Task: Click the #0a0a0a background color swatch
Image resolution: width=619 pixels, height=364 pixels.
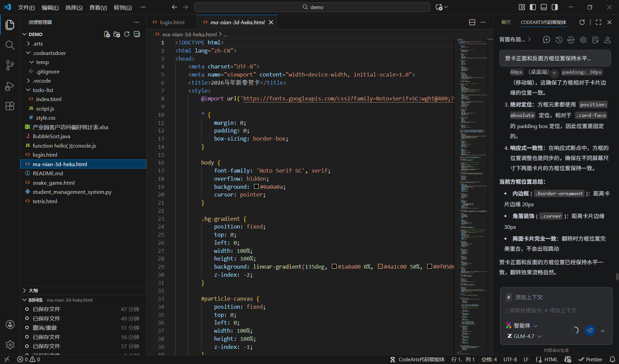Action: point(256,187)
